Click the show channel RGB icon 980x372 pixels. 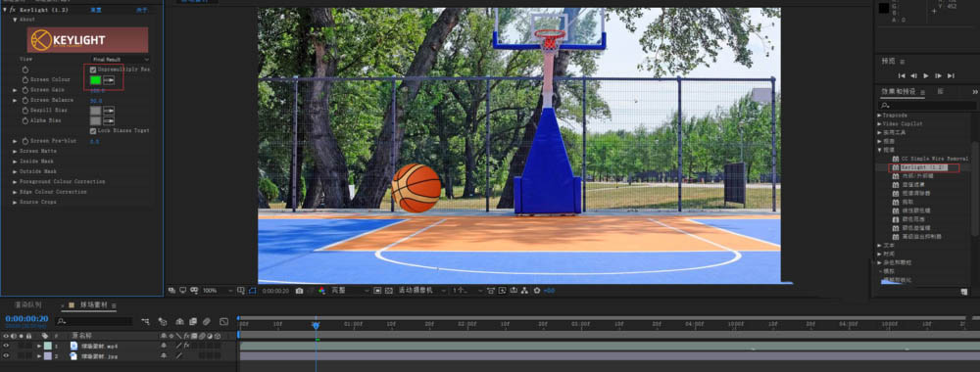(x=321, y=290)
